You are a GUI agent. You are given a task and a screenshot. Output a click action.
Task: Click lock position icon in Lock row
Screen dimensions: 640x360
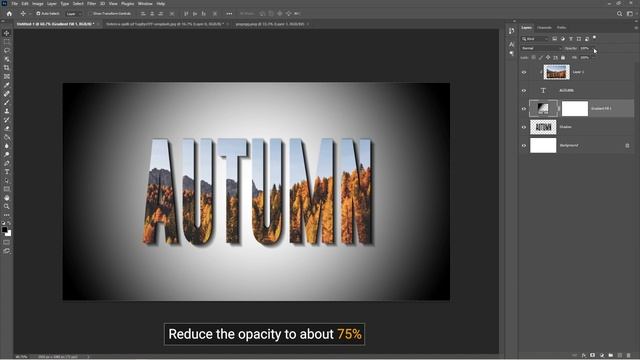(x=548, y=58)
